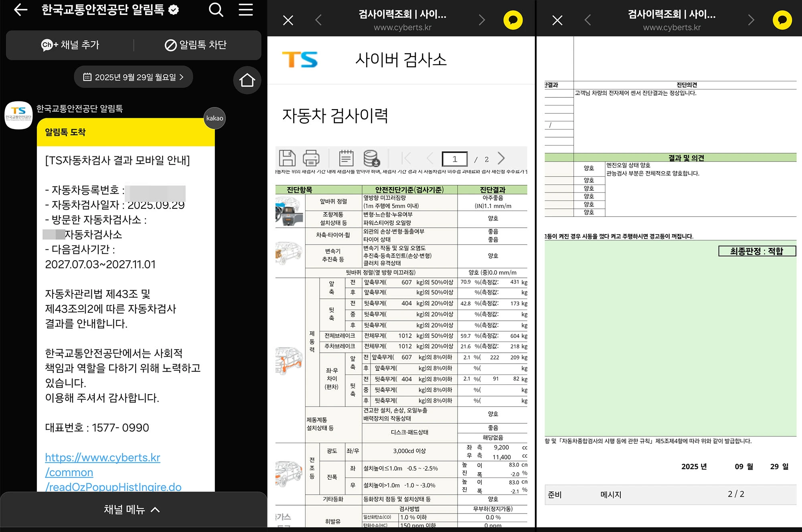Tap the home icon in the chat
Viewport: 802px width, 532px height.
point(247,80)
